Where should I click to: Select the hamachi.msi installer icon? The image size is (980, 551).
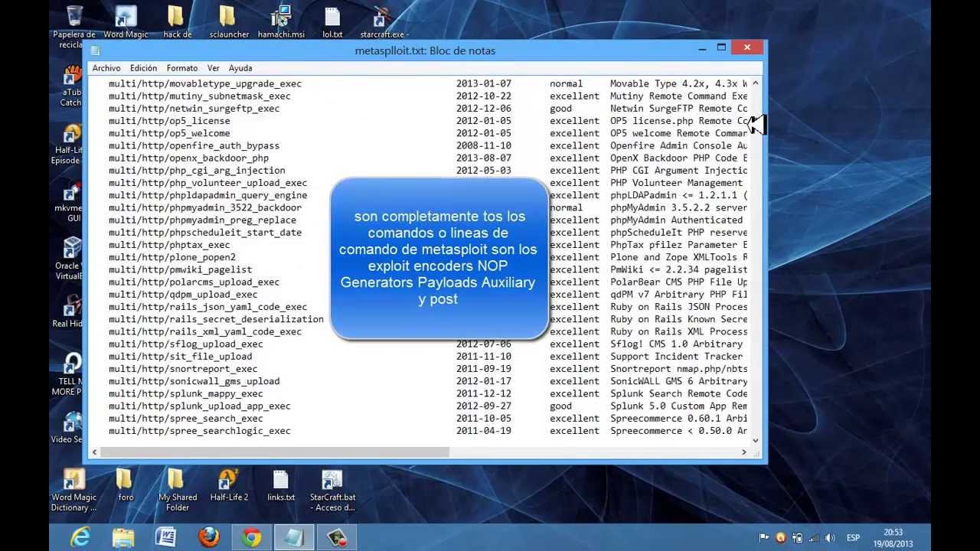(281, 23)
